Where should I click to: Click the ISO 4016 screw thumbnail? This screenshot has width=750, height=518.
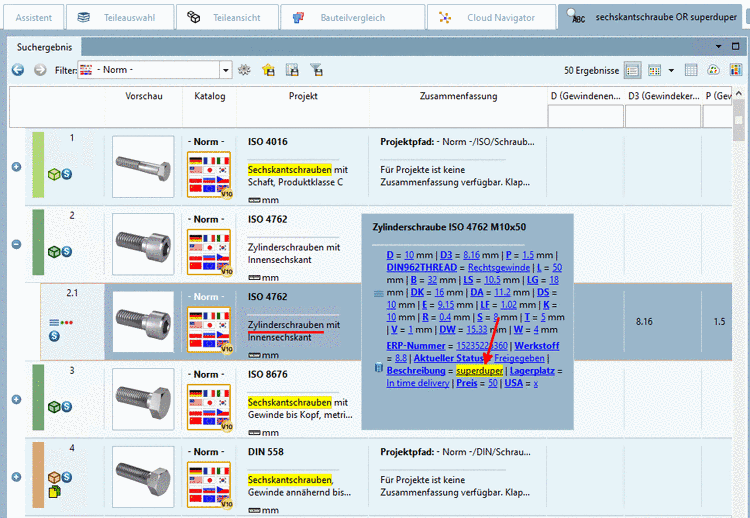pyautogui.click(x=143, y=166)
